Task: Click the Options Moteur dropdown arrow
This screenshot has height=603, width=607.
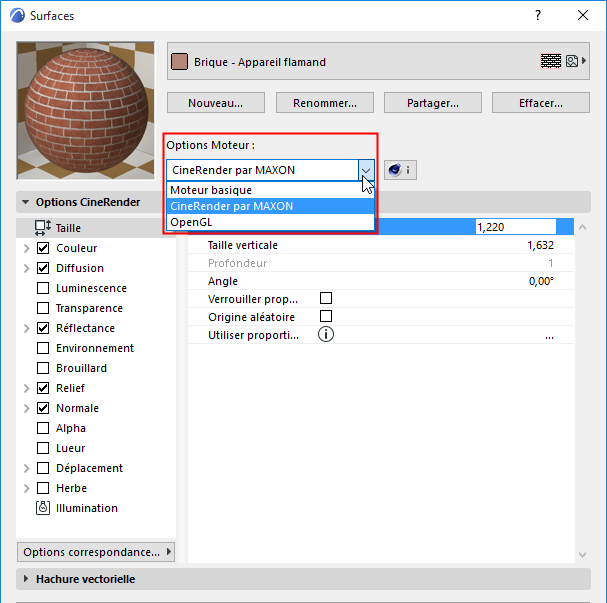Action: tap(366, 170)
